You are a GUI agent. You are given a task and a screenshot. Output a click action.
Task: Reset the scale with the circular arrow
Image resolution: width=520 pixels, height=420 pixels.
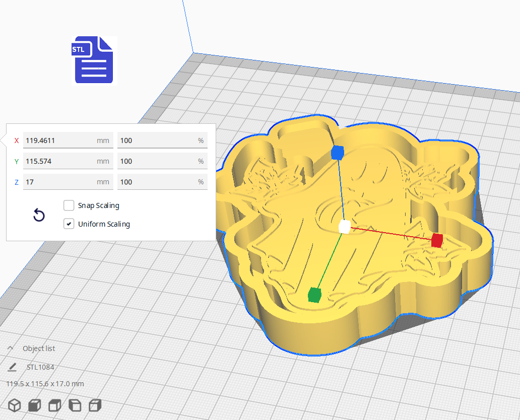click(x=39, y=215)
